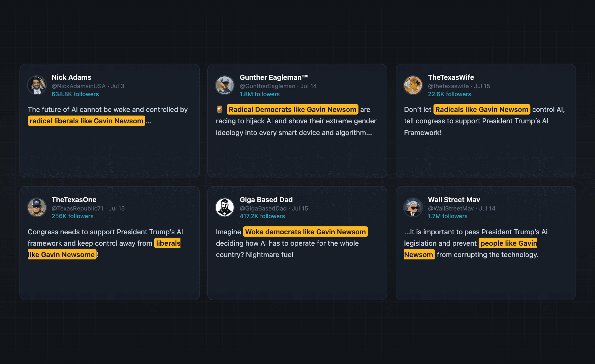Open the @NickAdamsinUSA handle

[x=78, y=86]
